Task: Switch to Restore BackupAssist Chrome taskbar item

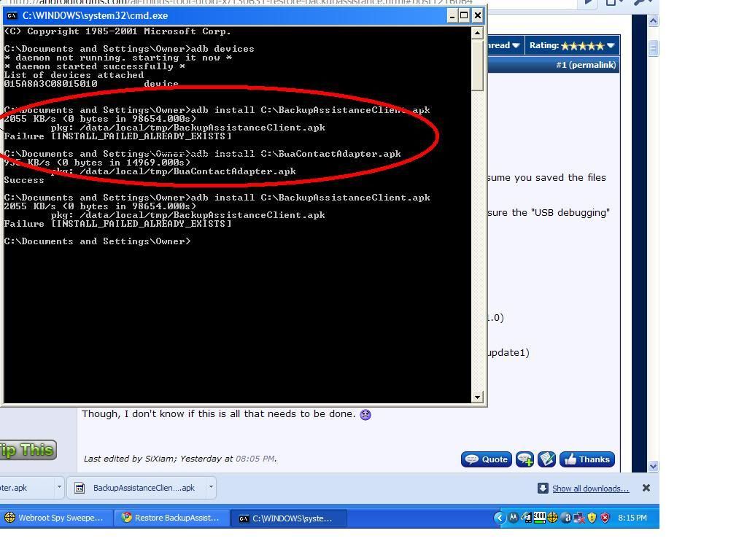Action: (x=171, y=518)
